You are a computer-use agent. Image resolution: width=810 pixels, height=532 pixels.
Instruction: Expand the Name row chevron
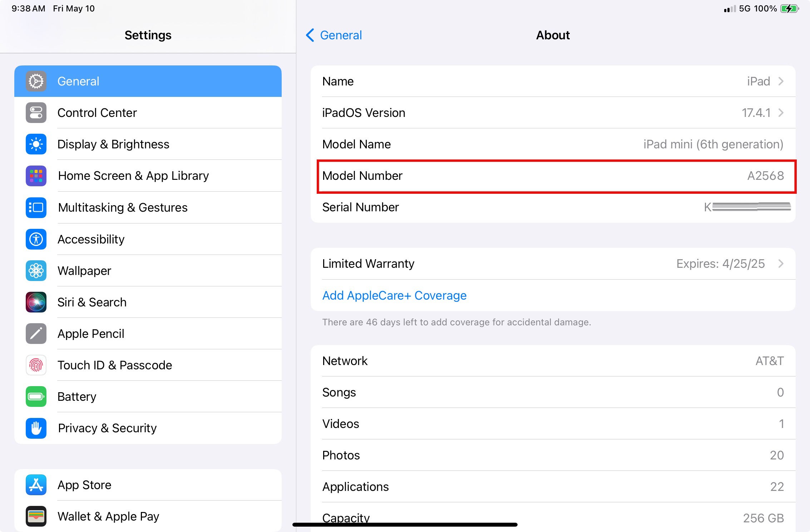pos(781,81)
